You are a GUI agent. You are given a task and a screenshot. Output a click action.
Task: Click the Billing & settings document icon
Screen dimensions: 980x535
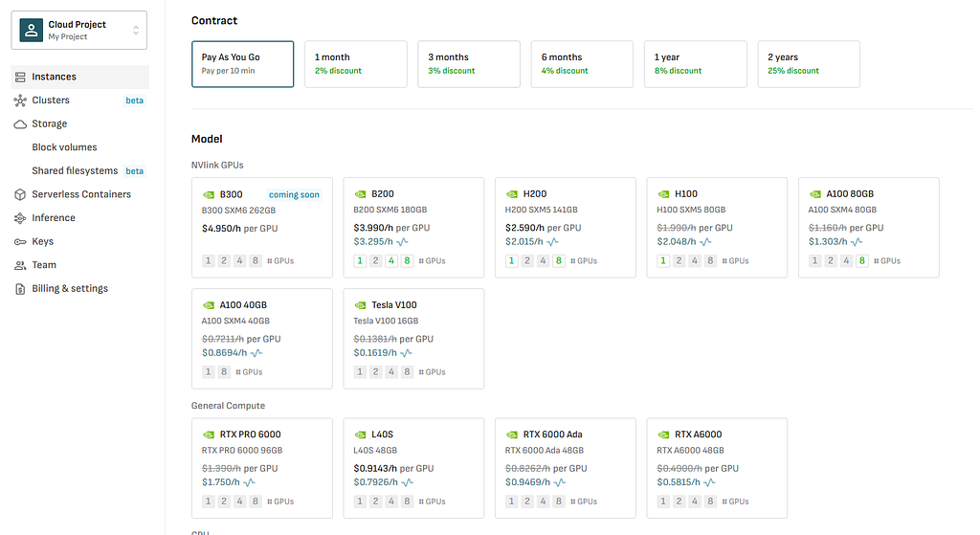(20, 289)
